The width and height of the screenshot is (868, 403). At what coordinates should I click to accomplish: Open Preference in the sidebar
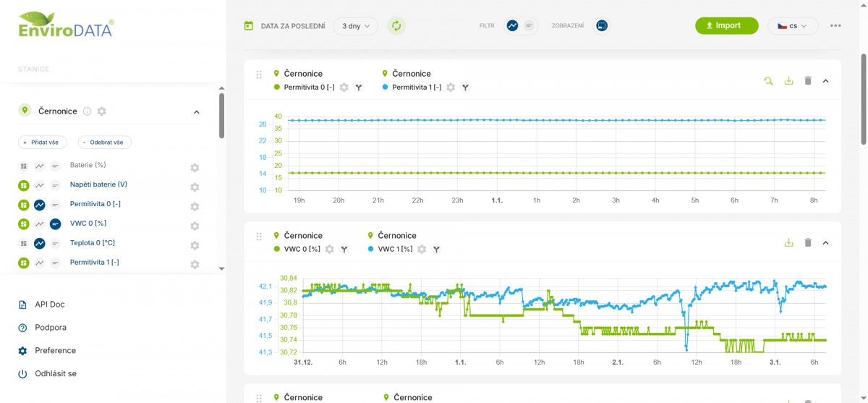(x=55, y=351)
